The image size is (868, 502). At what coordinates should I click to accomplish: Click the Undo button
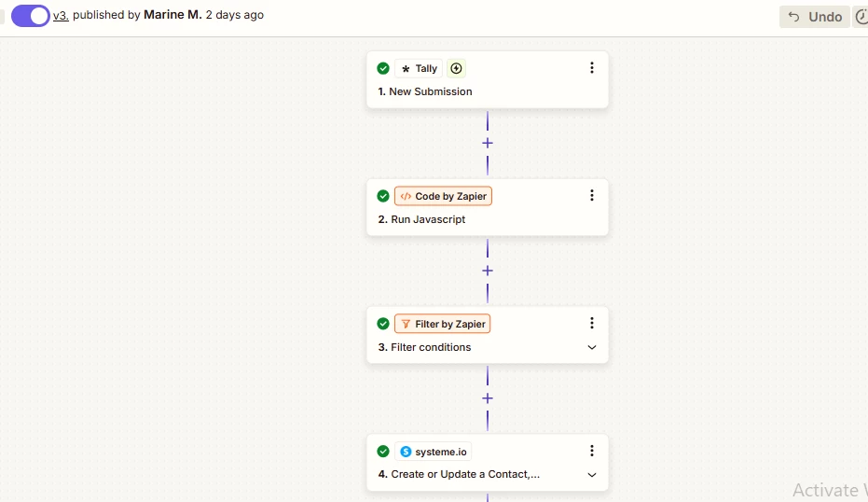pyautogui.click(x=814, y=17)
